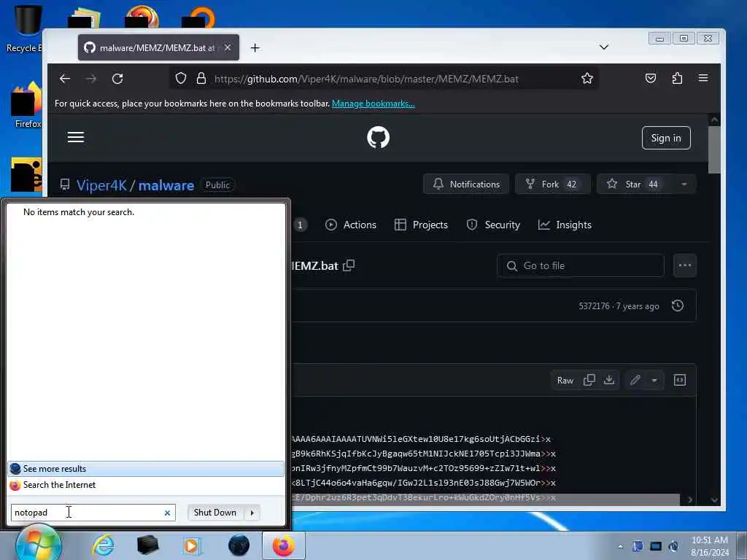Screen dimensions: 747x560
Task: Expand the Star lists dropdown arrow
Action: point(684,184)
